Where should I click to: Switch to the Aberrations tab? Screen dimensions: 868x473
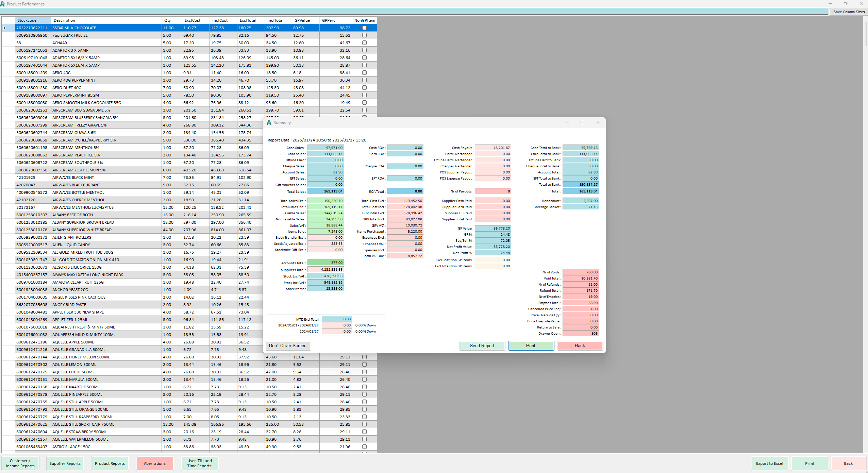pos(155,463)
